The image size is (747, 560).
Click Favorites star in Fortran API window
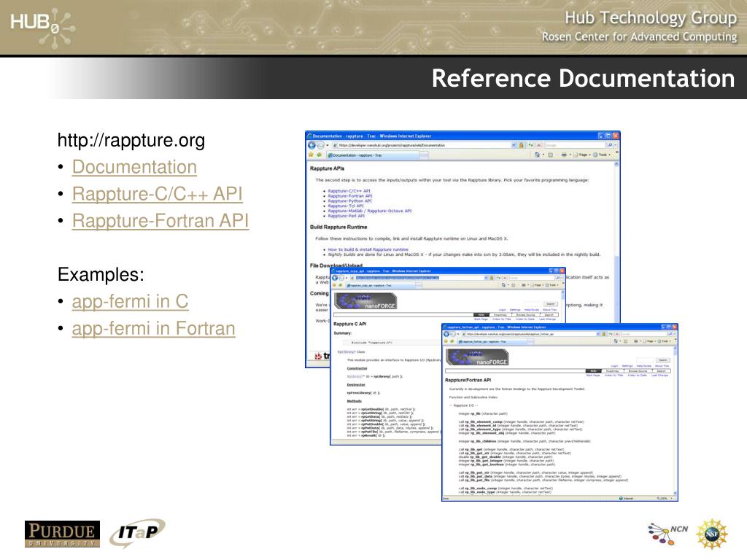[446, 341]
